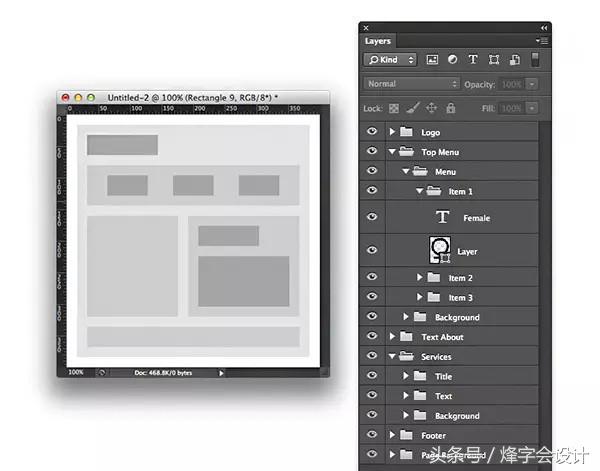Open status bar info arrow menu
The height and width of the screenshot is (471, 600).
[x=221, y=373]
